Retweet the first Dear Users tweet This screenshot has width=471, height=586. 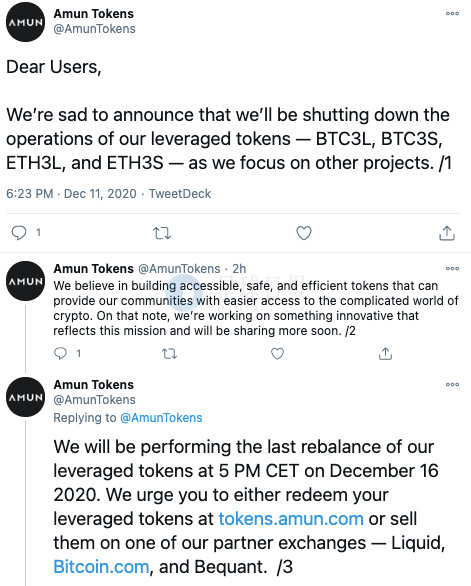pyautogui.click(x=162, y=233)
